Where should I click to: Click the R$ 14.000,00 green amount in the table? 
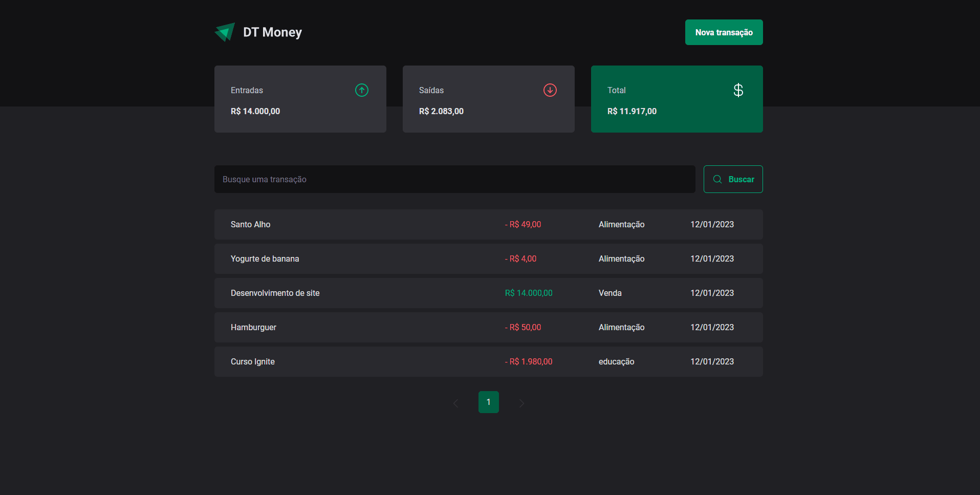click(x=529, y=293)
